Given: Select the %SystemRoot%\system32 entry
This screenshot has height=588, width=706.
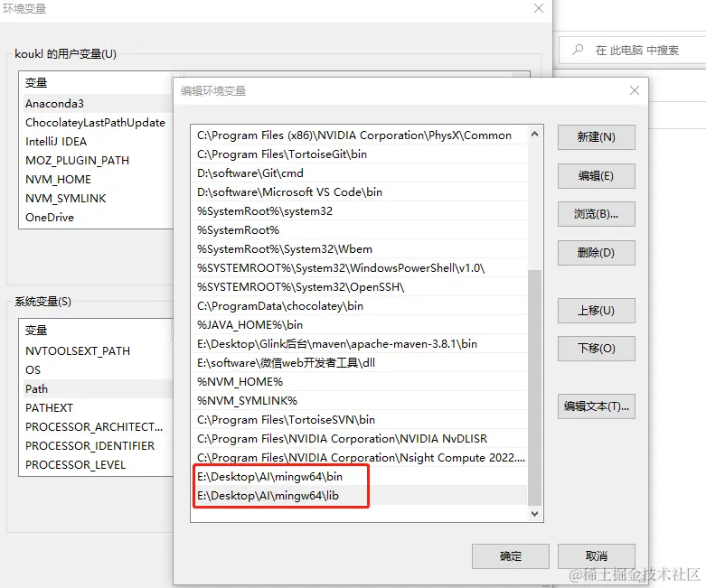Looking at the screenshot, I should 359,211.
